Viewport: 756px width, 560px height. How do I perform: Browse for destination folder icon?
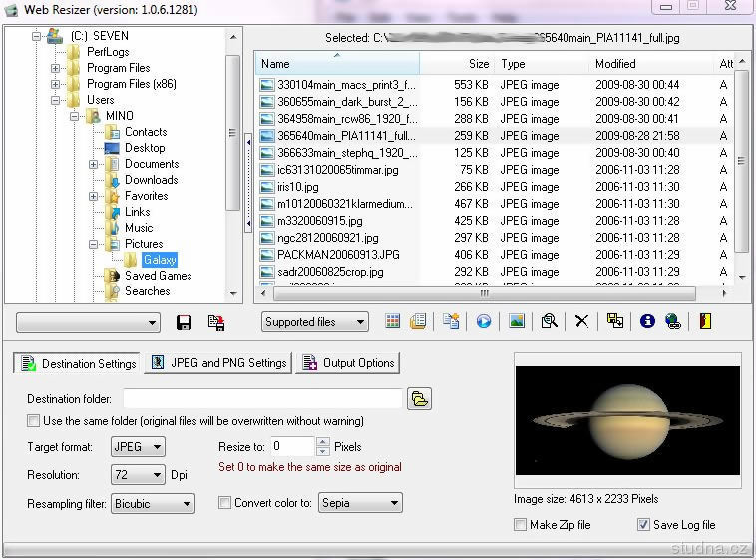[420, 399]
